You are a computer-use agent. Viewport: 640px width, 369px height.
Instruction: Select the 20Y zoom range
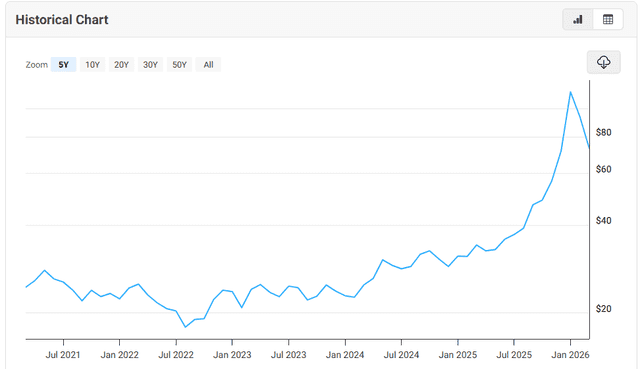click(x=121, y=64)
